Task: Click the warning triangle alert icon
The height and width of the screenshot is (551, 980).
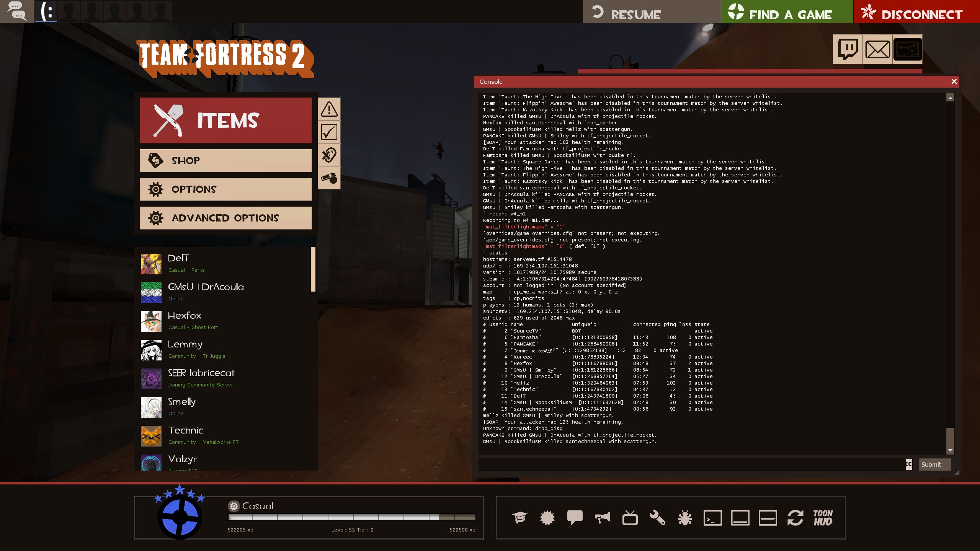Action: point(329,109)
